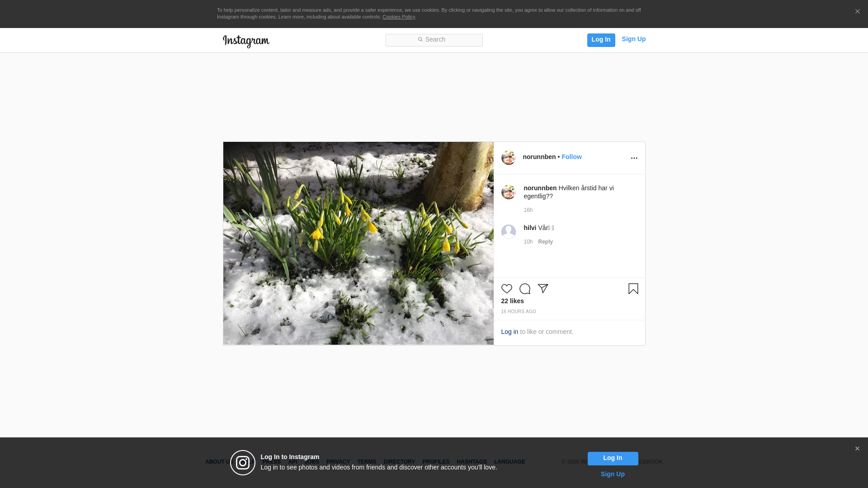This screenshot has width=868, height=488.
Task: Like the post with heart icon
Action: click(x=506, y=289)
